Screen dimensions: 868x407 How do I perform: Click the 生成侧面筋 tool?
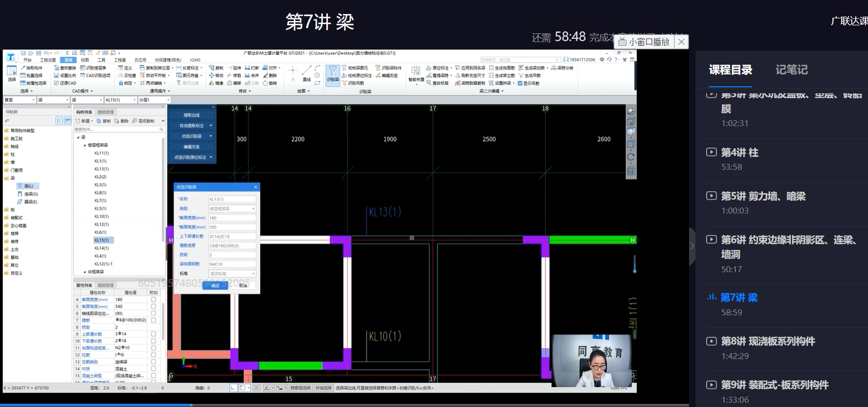point(502,68)
